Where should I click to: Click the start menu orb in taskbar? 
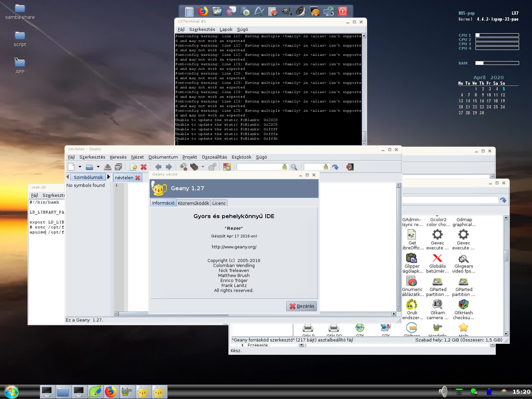pos(11,392)
